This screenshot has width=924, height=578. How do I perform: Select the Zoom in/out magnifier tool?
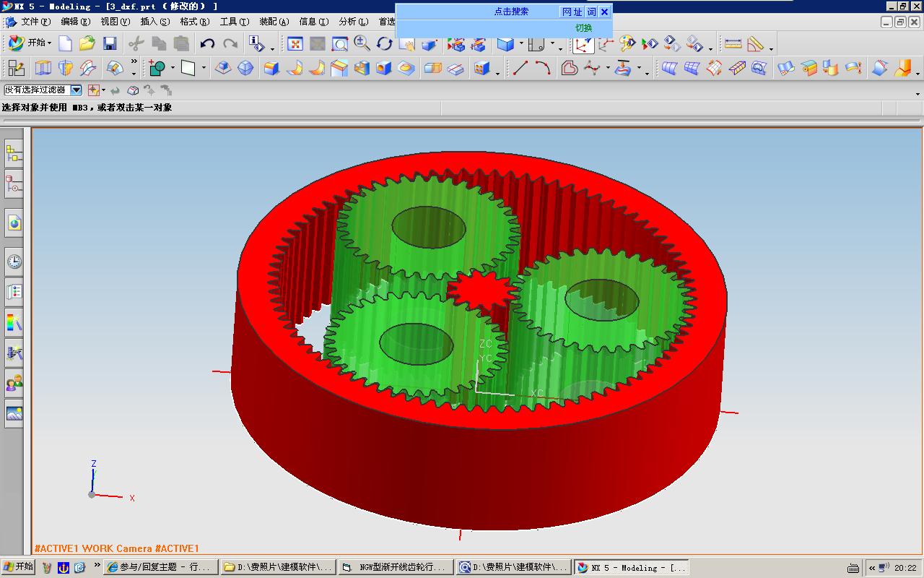click(x=362, y=44)
